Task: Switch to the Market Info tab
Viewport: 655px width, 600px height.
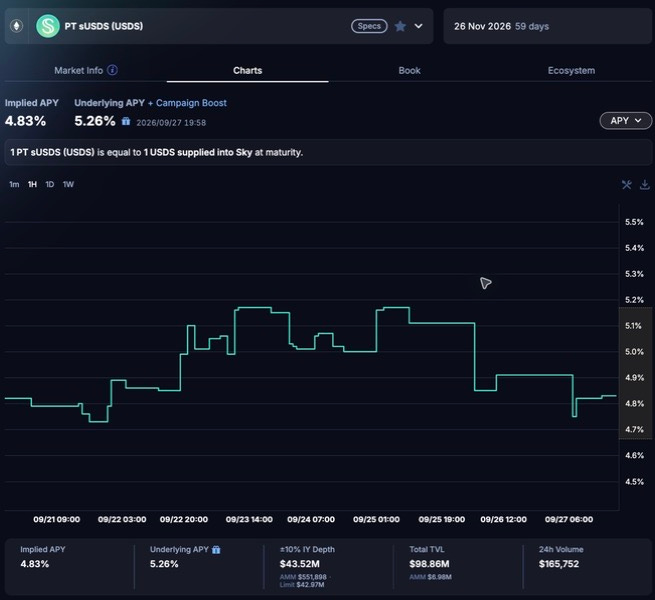Action: 79,70
